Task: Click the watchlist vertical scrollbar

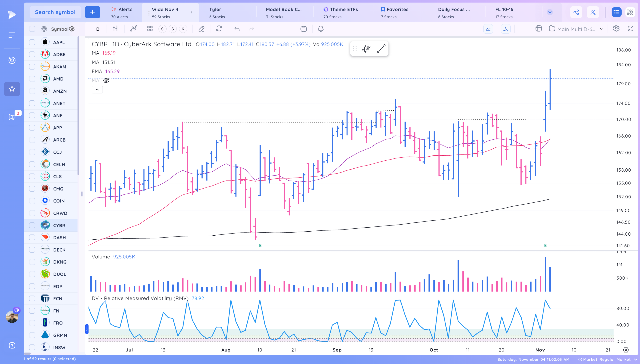Action: (x=78, y=106)
